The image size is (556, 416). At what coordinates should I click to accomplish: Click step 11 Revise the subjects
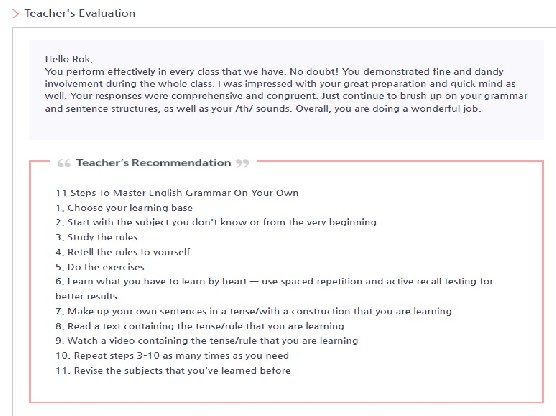click(173, 371)
